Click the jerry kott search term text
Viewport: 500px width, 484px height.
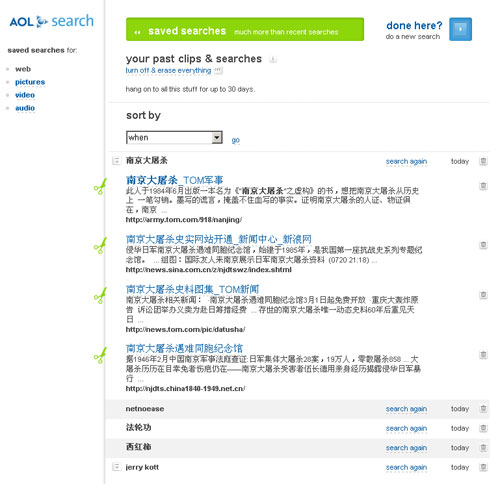[142, 467]
